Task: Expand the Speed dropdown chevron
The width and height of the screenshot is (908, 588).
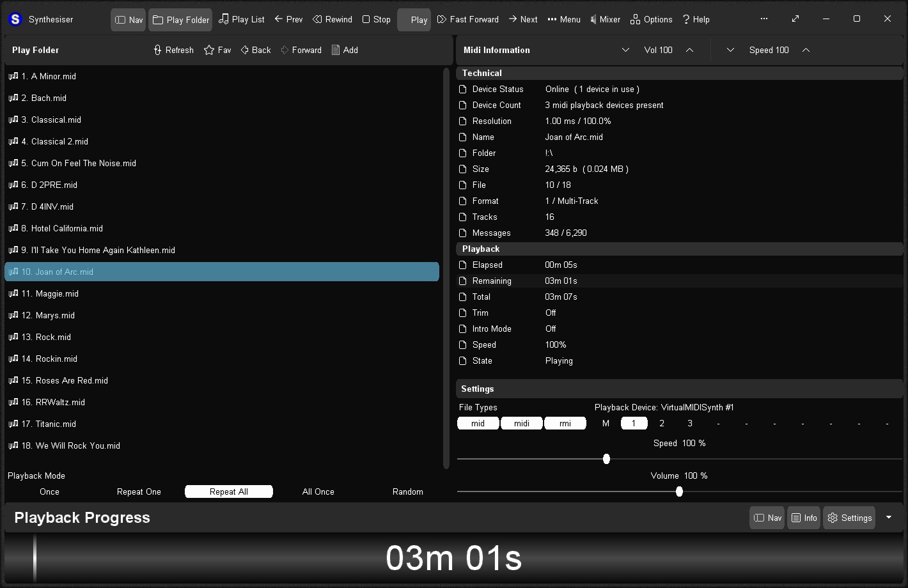Action: pyautogui.click(x=730, y=50)
